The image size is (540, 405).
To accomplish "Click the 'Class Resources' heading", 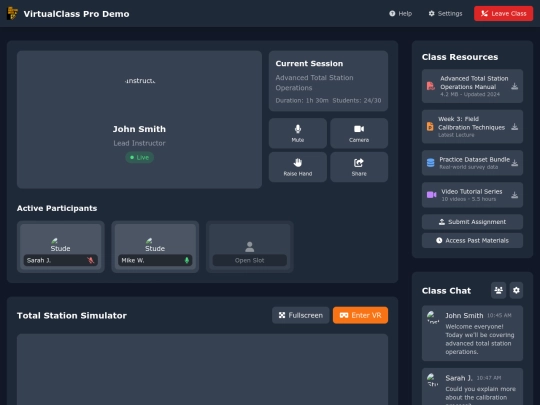I will (460, 57).
